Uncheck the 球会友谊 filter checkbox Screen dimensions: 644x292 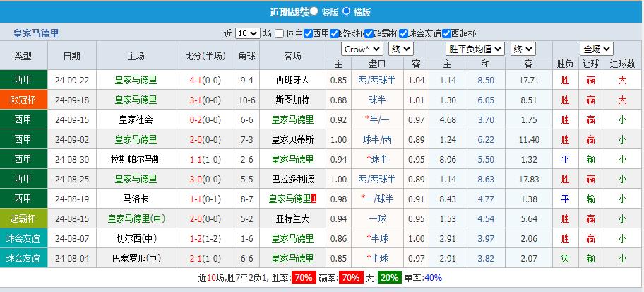pyautogui.click(x=403, y=33)
